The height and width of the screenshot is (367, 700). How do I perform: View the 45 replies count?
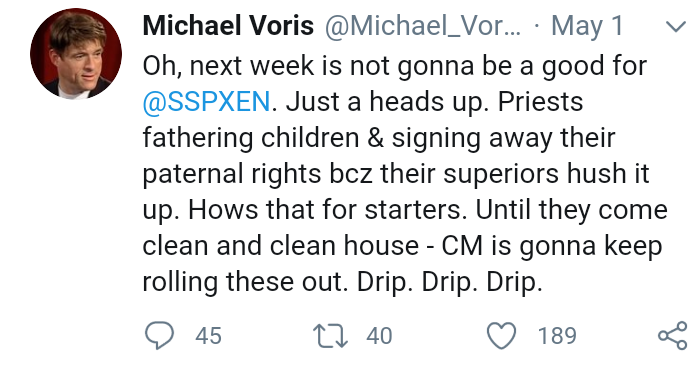(x=208, y=336)
